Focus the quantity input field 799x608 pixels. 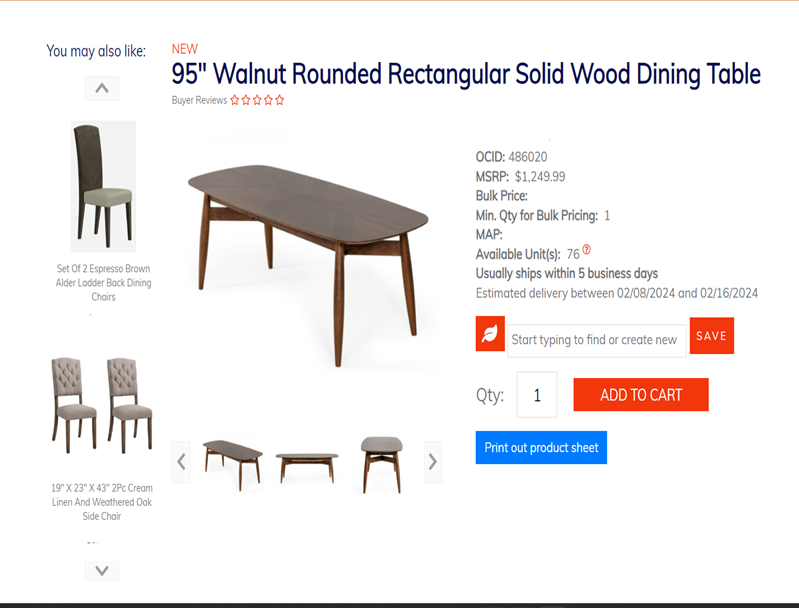coord(537,394)
